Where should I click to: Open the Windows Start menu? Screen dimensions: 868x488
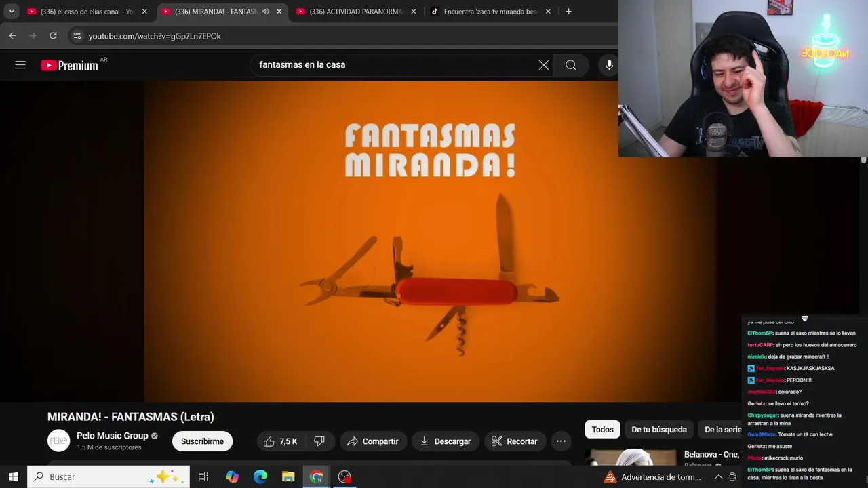tap(14, 476)
